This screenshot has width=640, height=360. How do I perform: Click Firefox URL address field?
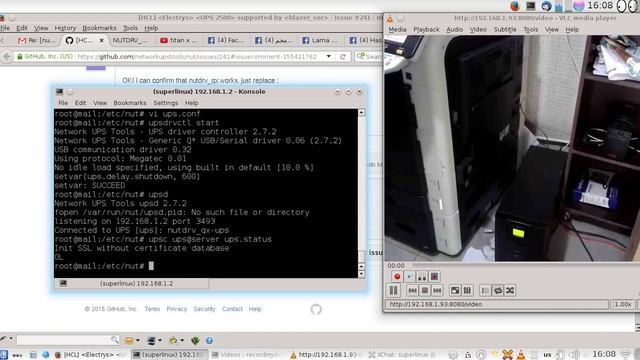click(x=196, y=56)
